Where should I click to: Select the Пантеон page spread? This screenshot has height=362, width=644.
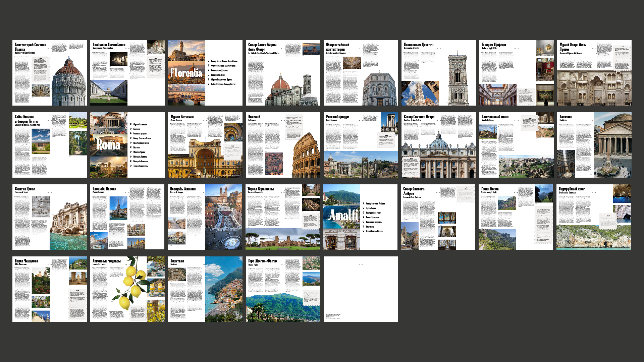594,145
